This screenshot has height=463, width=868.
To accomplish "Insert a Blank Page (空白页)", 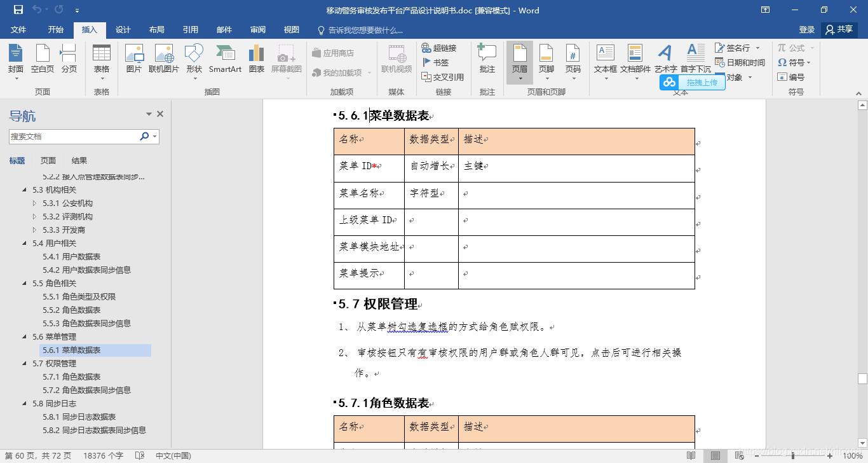I will pos(43,59).
